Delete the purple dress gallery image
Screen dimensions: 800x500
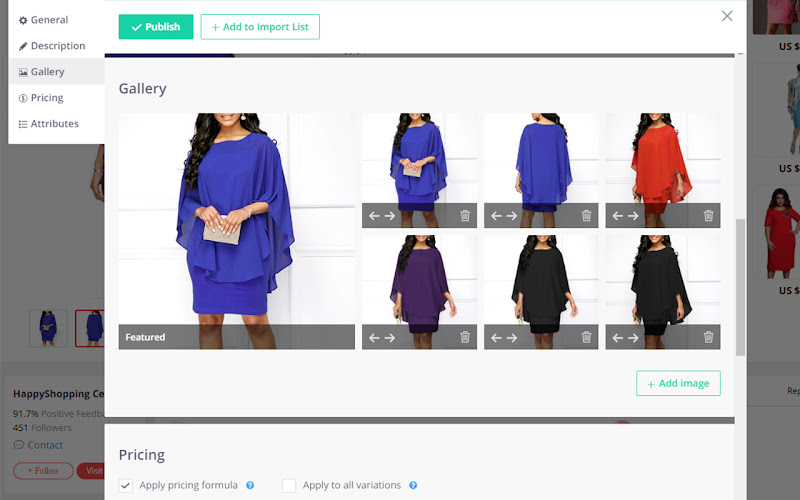[465, 337]
